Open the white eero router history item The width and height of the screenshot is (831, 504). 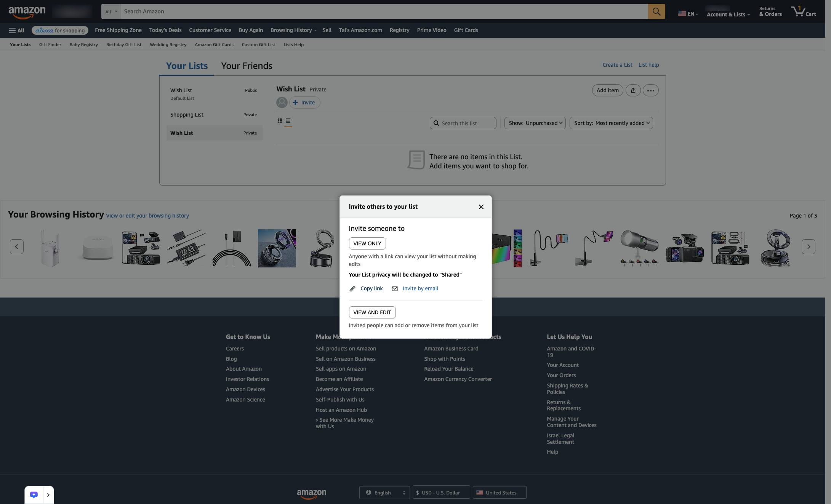click(97, 248)
